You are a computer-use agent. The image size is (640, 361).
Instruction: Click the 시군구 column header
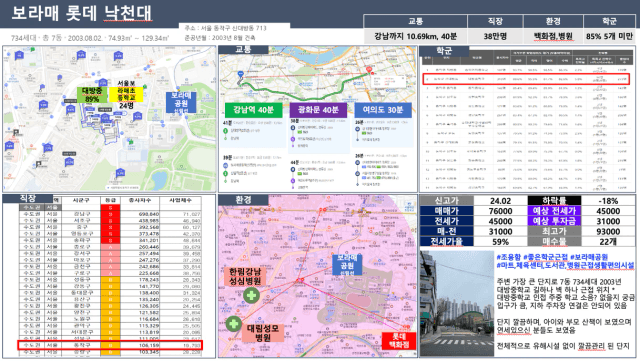pyautogui.click(x=81, y=201)
